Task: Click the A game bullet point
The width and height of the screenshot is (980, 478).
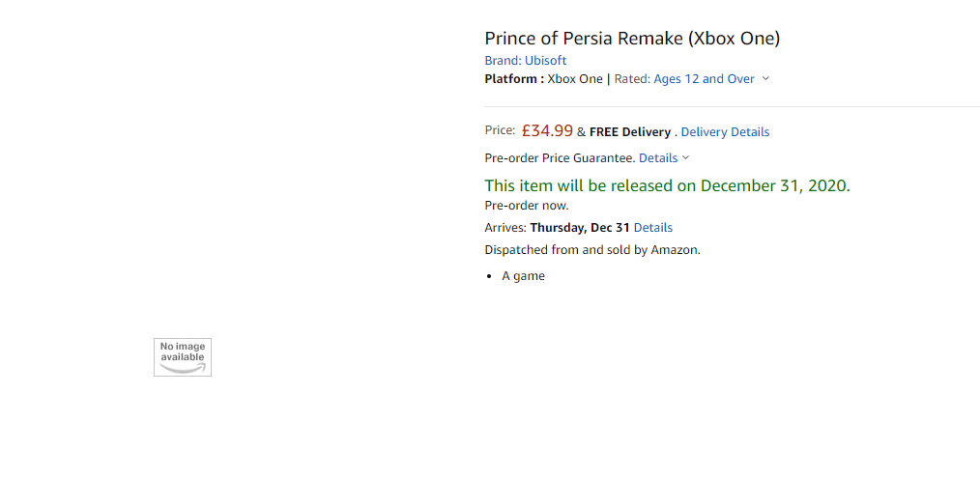Action: 523,275
